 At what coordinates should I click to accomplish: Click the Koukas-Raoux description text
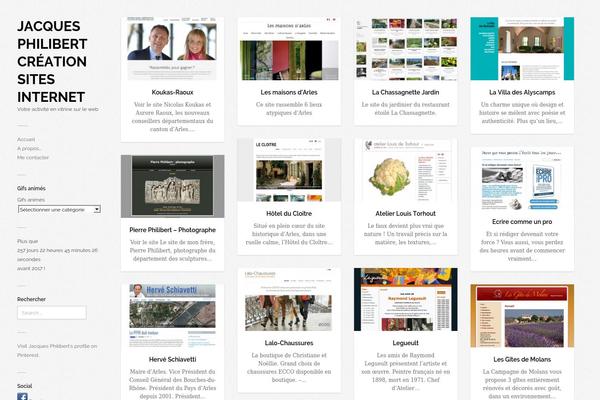pos(172,117)
